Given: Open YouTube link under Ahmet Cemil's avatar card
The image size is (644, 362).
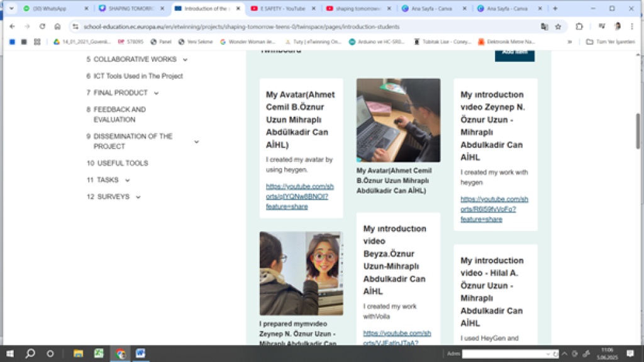Looking at the screenshot, I should point(299,196).
